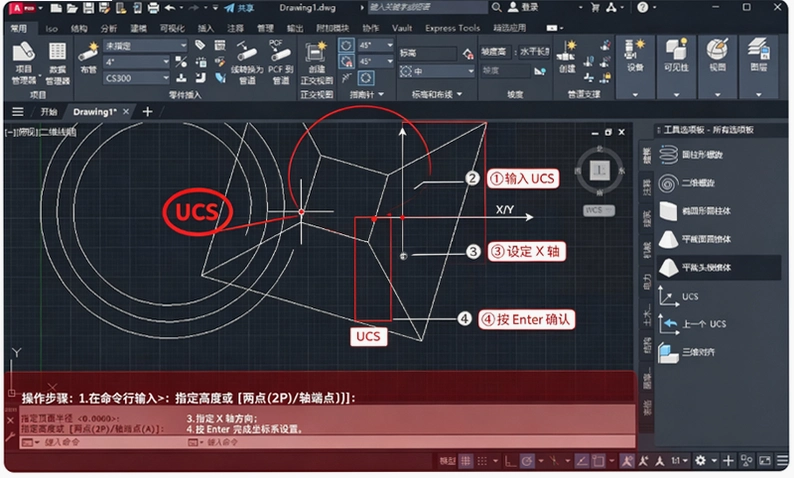Click the Slope (坡度) input field

pos(505,71)
